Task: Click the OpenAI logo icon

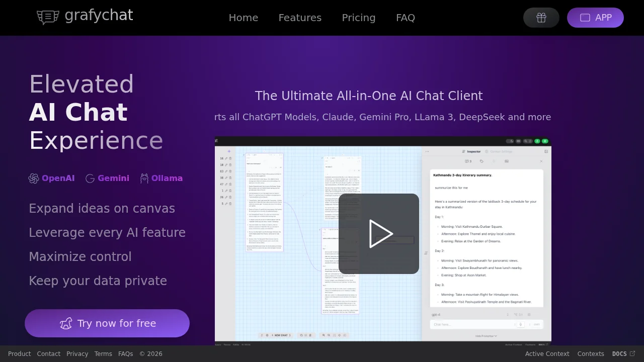Action: (34, 178)
